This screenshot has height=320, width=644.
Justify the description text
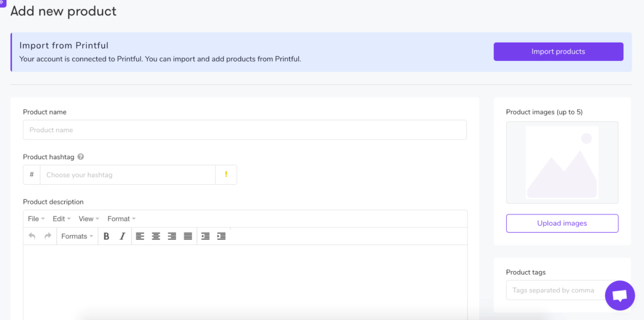(x=188, y=236)
